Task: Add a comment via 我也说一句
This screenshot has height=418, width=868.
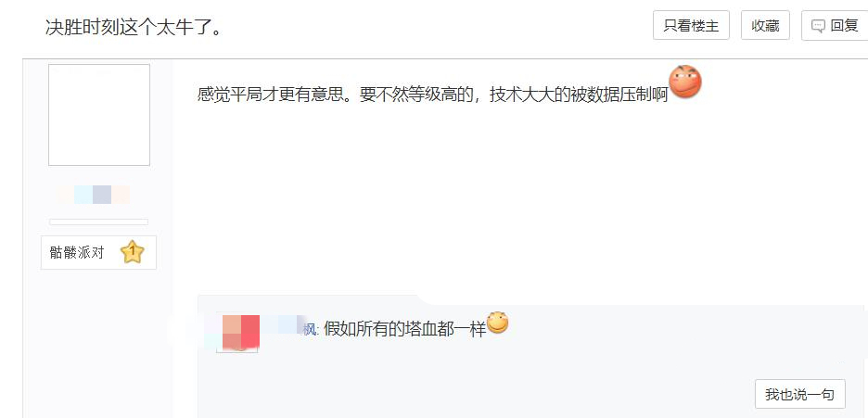Action: (x=800, y=394)
